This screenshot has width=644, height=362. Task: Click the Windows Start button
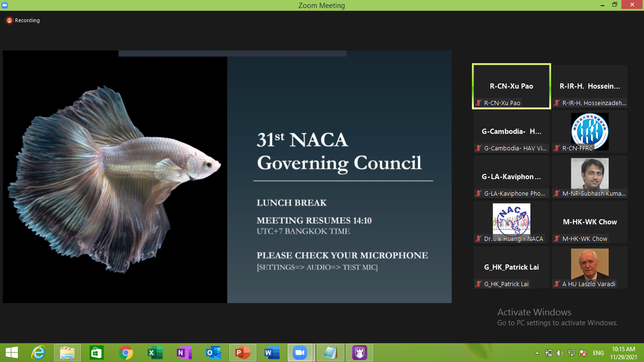coord(12,353)
